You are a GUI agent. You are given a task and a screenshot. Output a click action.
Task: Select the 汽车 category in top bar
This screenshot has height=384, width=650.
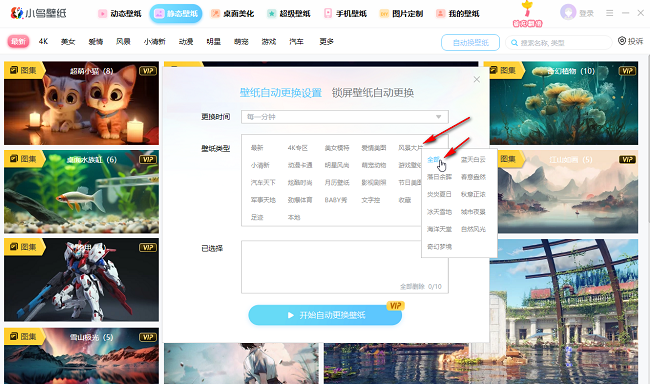coord(296,41)
